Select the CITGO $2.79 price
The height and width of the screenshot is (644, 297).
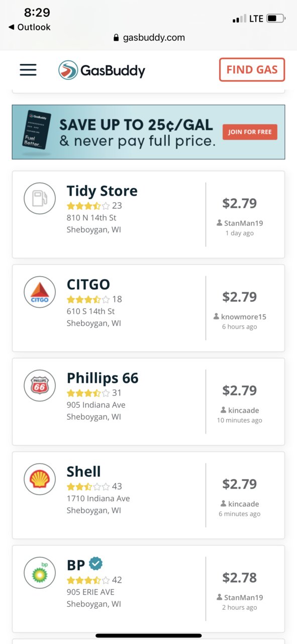pyautogui.click(x=240, y=297)
